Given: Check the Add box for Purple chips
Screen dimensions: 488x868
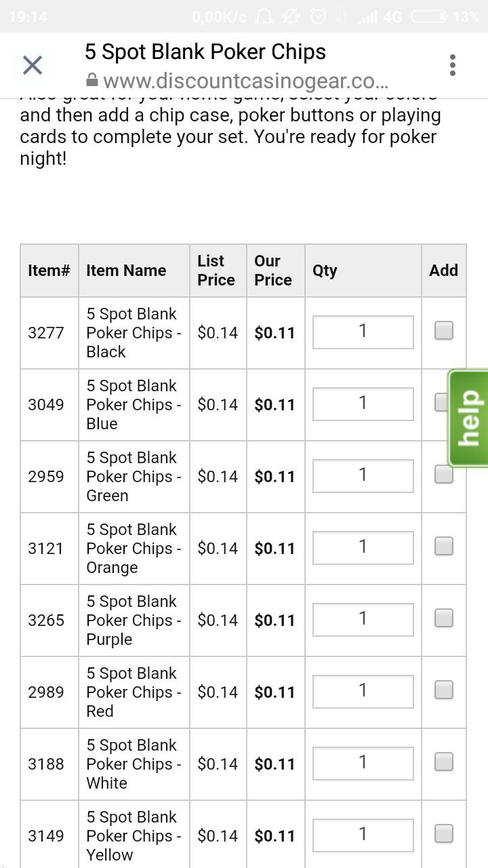Looking at the screenshot, I should click(444, 618).
